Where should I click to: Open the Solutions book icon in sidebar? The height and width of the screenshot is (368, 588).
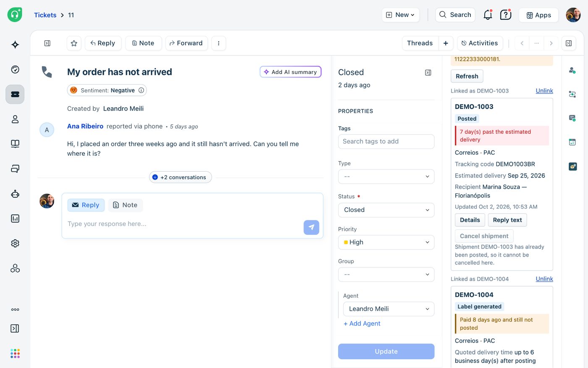15,144
